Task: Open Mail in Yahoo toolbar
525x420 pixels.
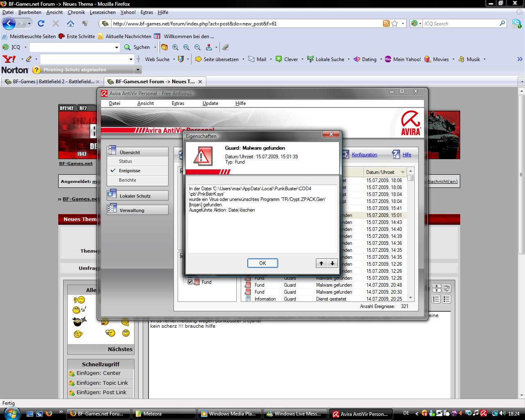Action: coord(257,59)
